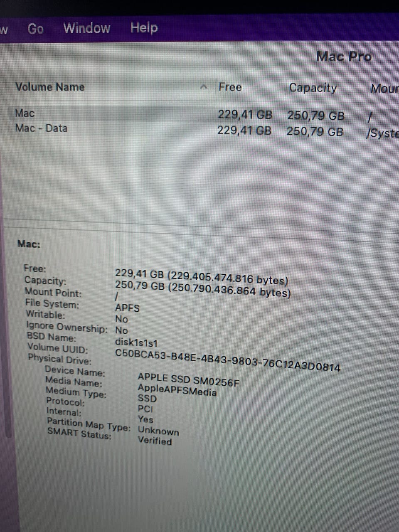Click the Writable label
This screenshot has width=399, height=532.
pyautogui.click(x=45, y=314)
